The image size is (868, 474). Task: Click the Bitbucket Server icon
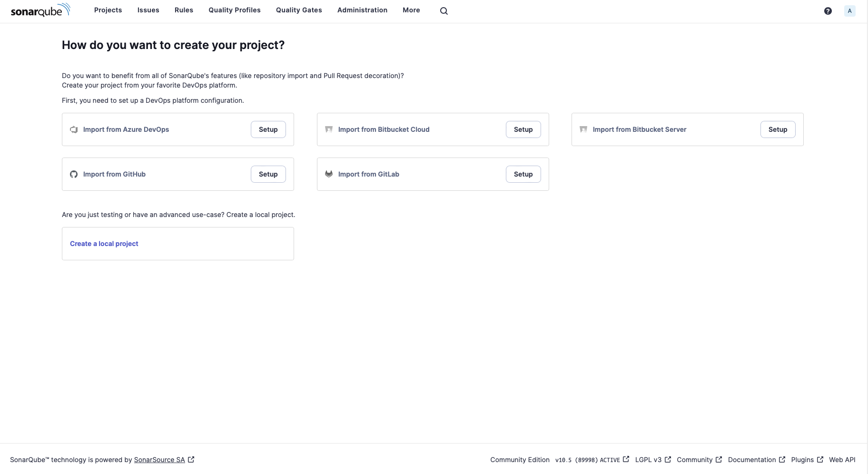[583, 129]
